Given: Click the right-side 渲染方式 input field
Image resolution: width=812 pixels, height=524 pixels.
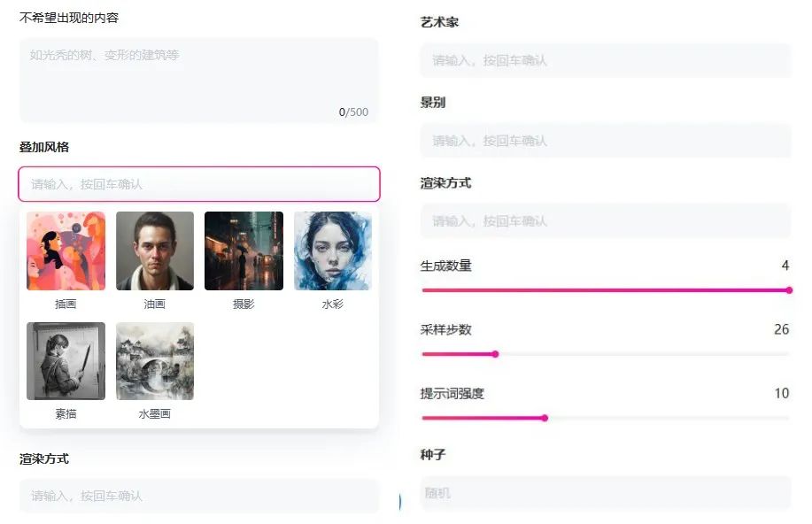Looking at the screenshot, I should click(605, 220).
